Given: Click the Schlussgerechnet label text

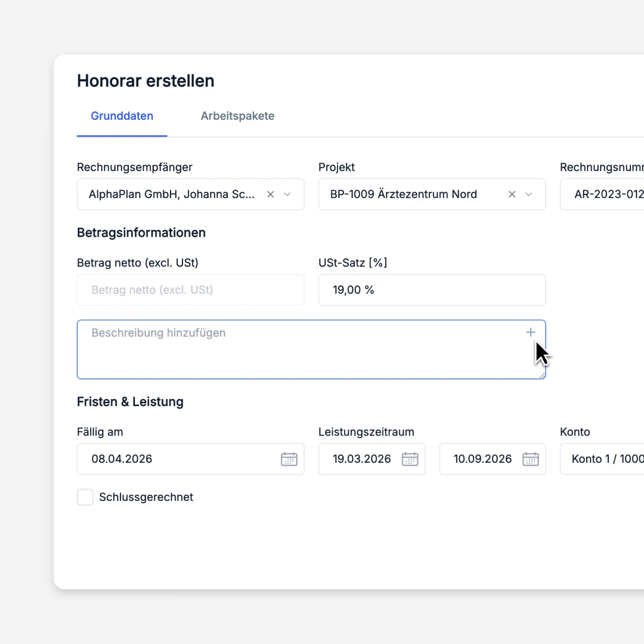Looking at the screenshot, I should [146, 497].
